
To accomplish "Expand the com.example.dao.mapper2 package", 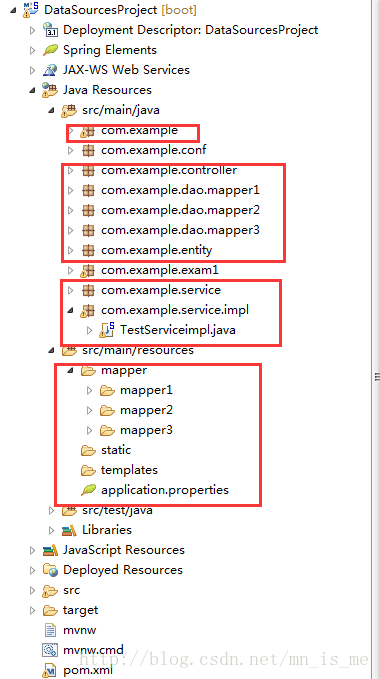I will tap(71, 210).
